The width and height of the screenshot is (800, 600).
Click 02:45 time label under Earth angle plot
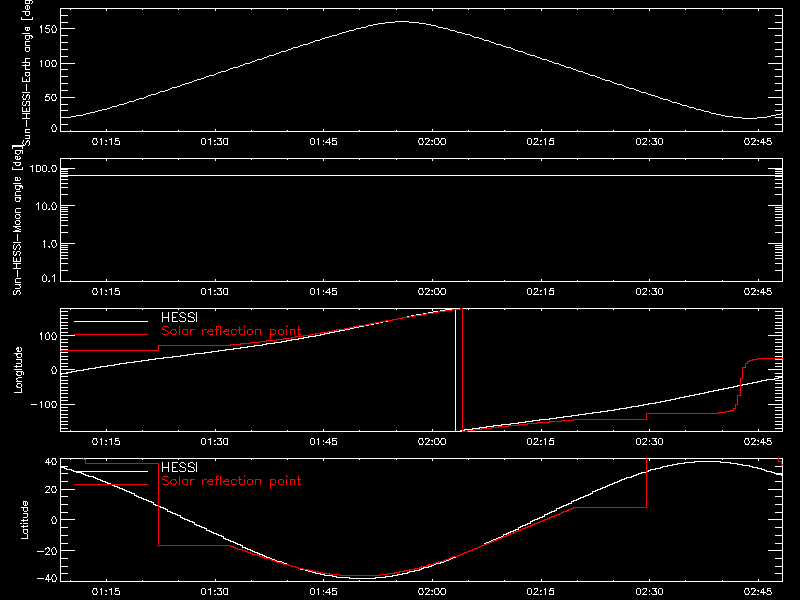coord(758,142)
